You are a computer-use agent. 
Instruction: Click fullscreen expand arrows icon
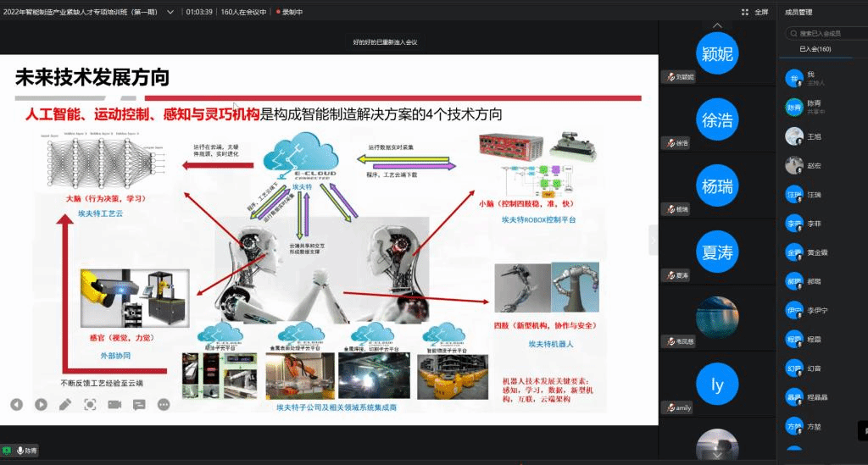pos(745,12)
